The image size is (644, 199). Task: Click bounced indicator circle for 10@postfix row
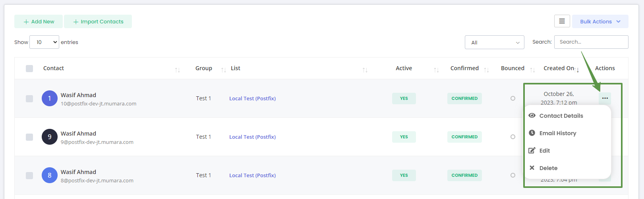coord(513,98)
